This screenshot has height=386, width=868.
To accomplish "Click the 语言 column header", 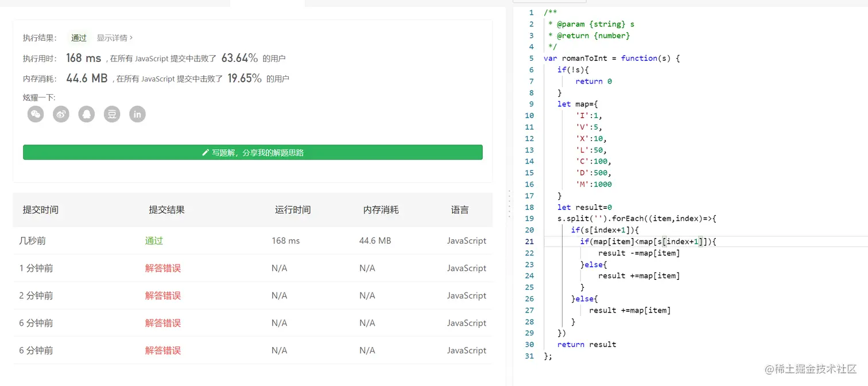I will pos(460,210).
